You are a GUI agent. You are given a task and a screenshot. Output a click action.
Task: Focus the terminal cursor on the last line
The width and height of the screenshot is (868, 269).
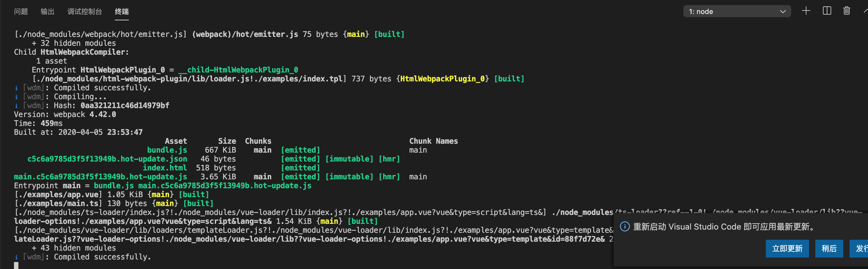pos(16,265)
